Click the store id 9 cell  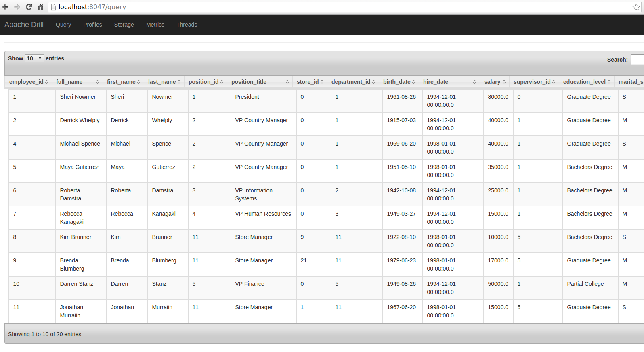pos(314,241)
